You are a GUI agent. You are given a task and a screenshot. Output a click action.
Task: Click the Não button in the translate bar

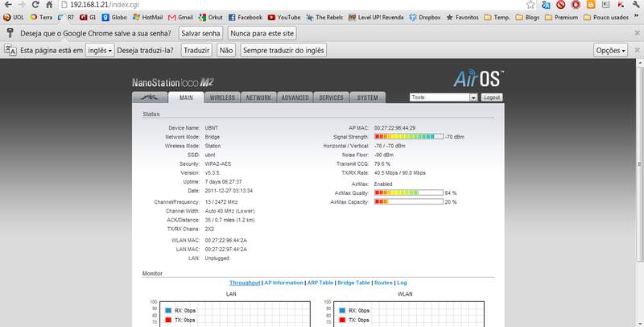pos(226,50)
